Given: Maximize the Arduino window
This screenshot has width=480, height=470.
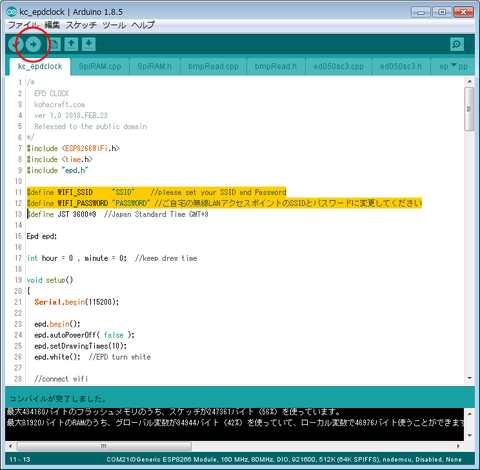Looking at the screenshot, I should click(x=442, y=12).
